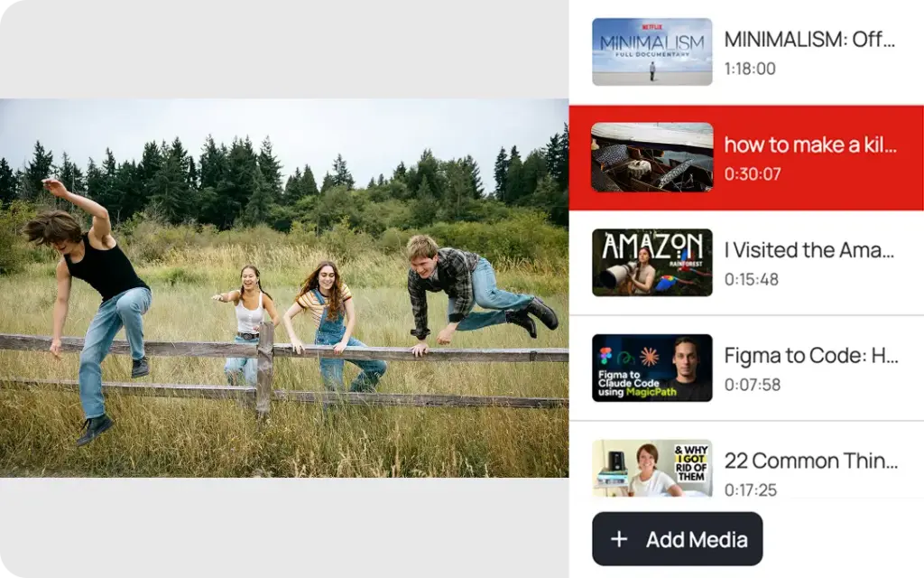Click the plus icon on Add Media
Viewport: 924px width, 578px height.
click(619, 539)
